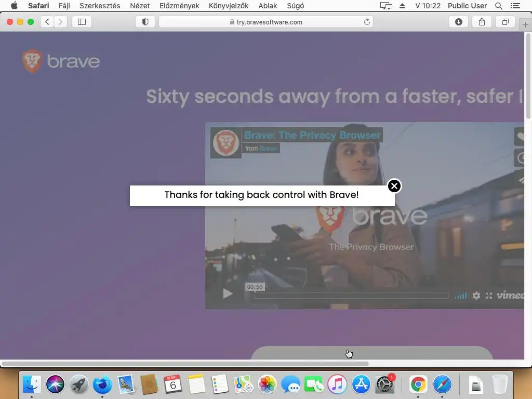This screenshot has height=399, width=532.
Task: Go back with Safari's back arrow
Action: tap(47, 22)
